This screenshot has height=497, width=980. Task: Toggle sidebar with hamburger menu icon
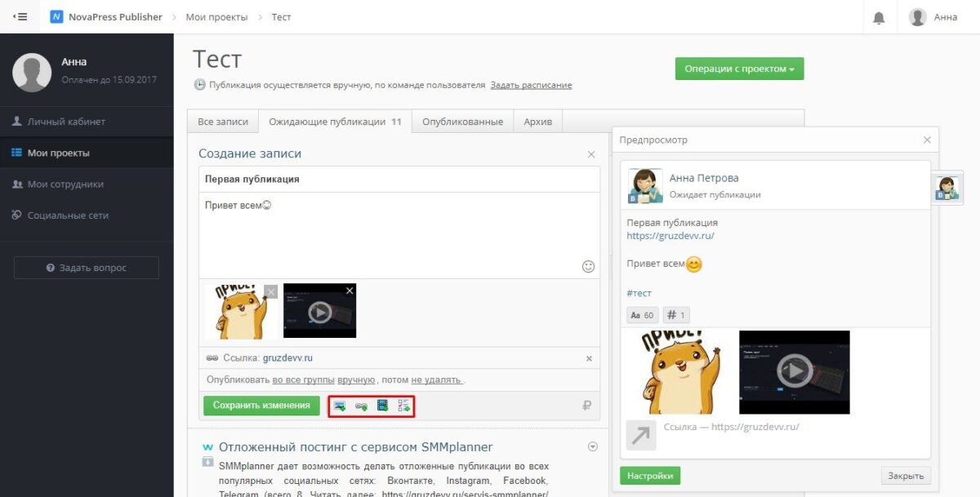point(20,16)
